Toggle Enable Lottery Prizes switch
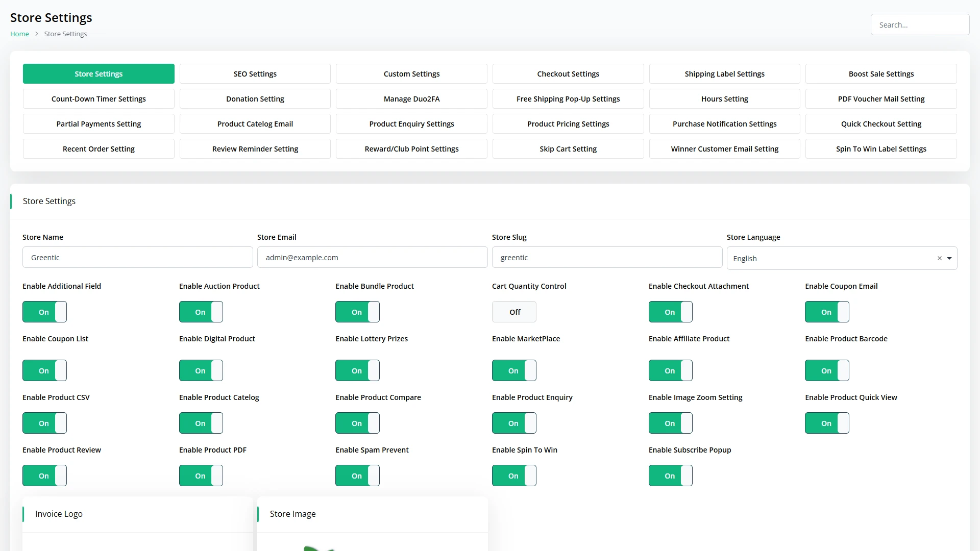Image resolution: width=980 pixels, height=551 pixels. (357, 370)
